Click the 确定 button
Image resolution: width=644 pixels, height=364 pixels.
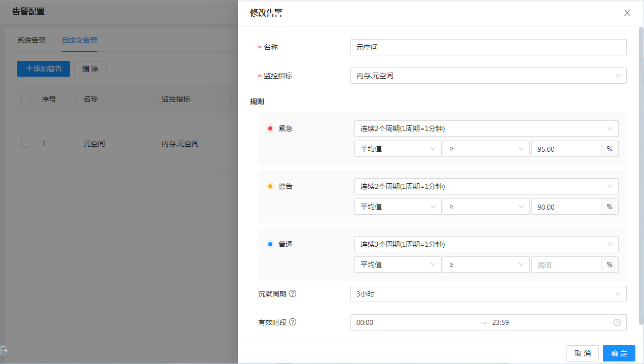619,353
